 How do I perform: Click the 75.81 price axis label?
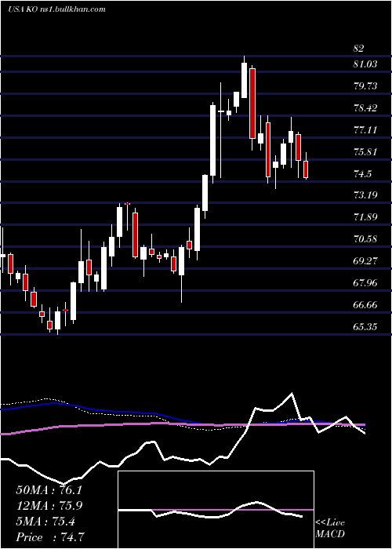point(366,152)
